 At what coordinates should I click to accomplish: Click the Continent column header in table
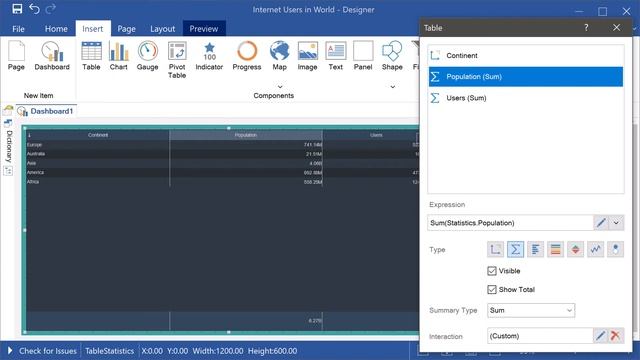(98, 135)
